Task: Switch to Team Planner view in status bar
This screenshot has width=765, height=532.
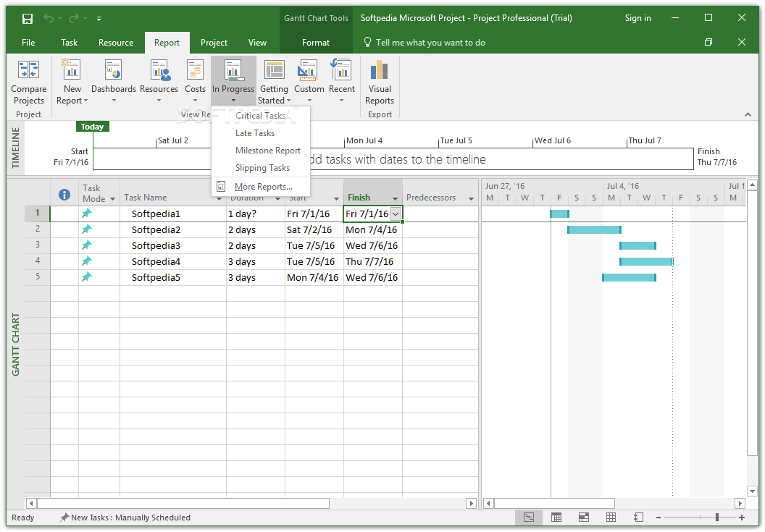Action: tap(583, 518)
